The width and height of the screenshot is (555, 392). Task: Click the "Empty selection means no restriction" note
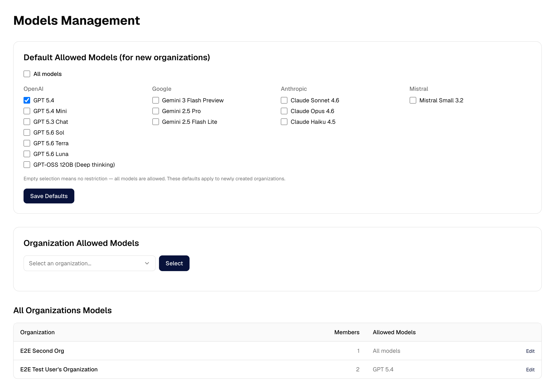[154, 179]
